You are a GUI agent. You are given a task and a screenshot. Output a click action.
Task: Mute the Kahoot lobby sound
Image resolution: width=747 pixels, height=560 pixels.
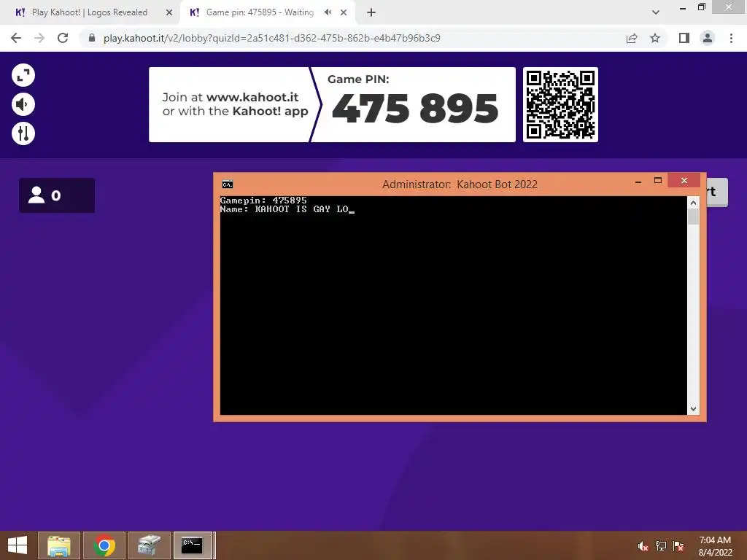pyautogui.click(x=23, y=104)
